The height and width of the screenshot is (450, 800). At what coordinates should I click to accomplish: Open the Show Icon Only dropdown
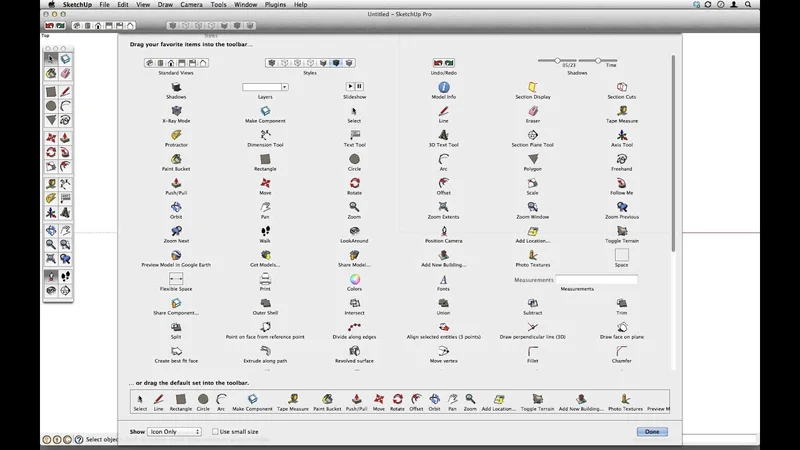[174, 432]
